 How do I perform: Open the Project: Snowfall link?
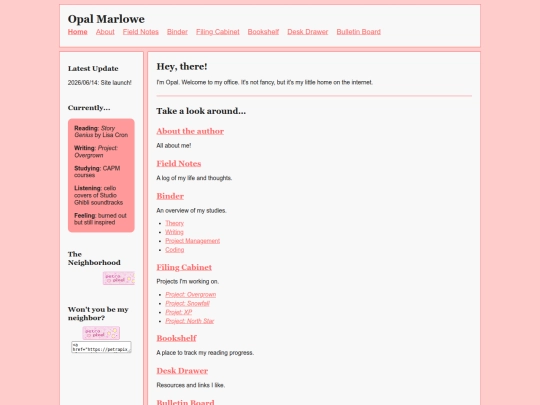click(187, 303)
